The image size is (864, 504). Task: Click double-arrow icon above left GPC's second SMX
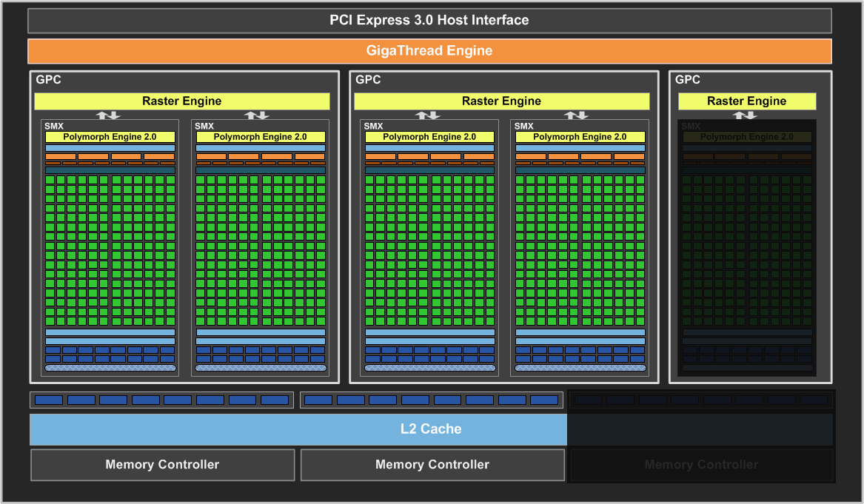click(257, 115)
